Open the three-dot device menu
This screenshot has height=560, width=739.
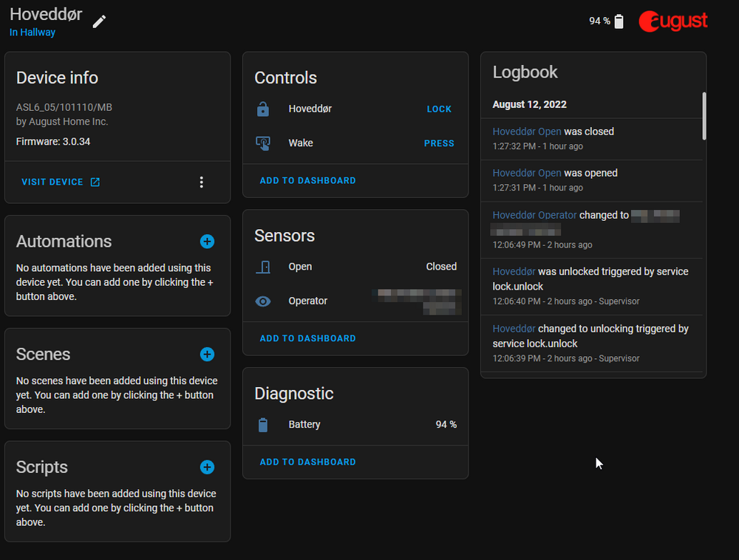coord(201,182)
